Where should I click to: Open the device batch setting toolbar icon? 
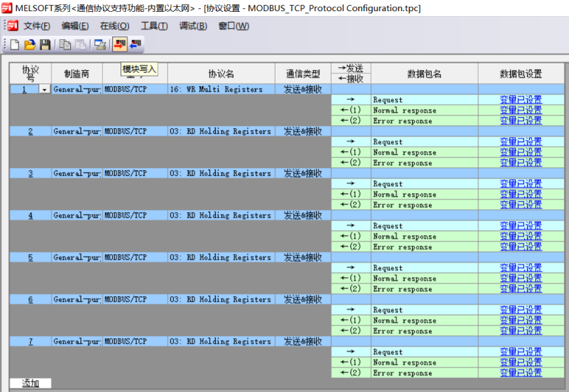tap(100, 45)
